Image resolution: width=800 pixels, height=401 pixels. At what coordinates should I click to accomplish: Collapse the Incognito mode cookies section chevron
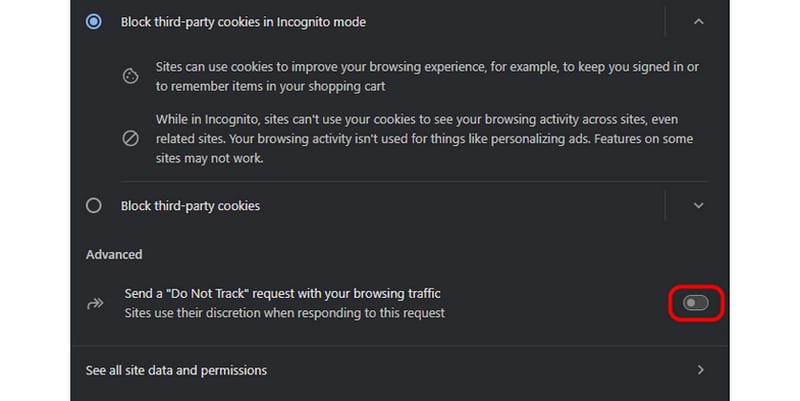(x=699, y=21)
